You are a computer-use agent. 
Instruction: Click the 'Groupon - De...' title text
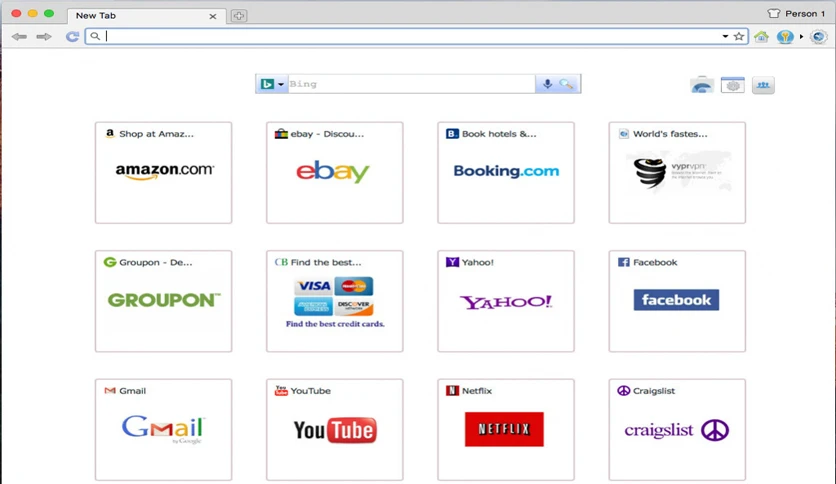point(156,262)
